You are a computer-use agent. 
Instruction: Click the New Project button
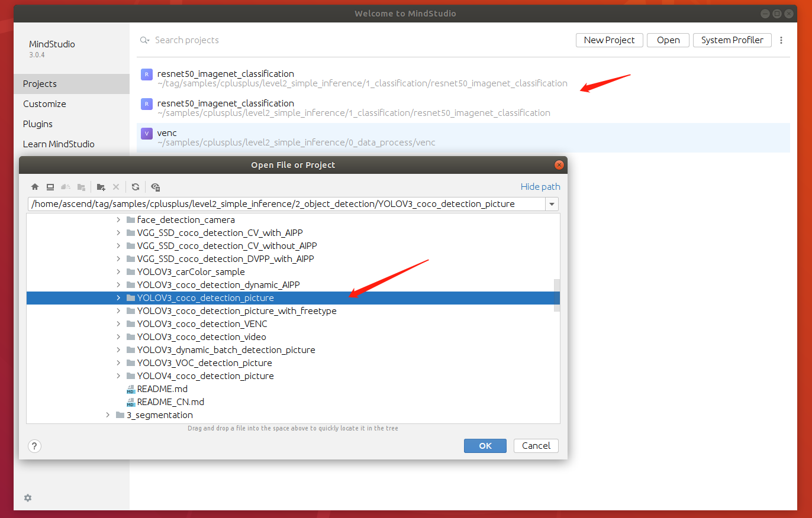[609, 40]
